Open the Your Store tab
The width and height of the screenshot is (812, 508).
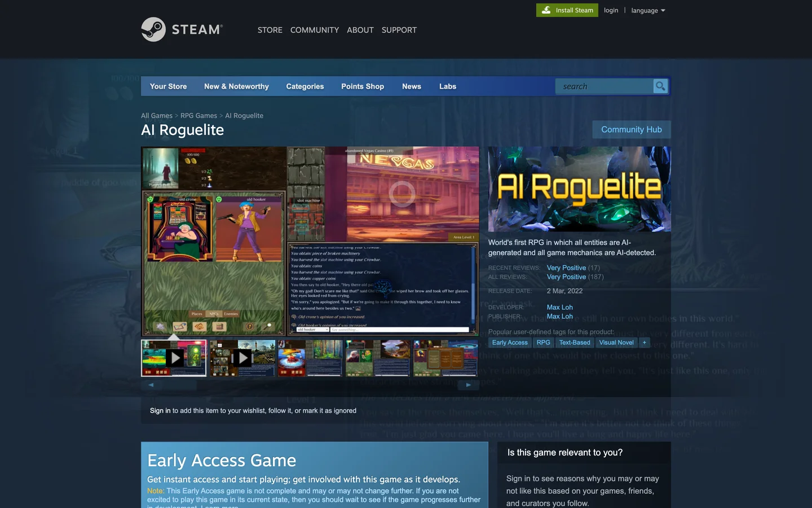click(x=168, y=86)
